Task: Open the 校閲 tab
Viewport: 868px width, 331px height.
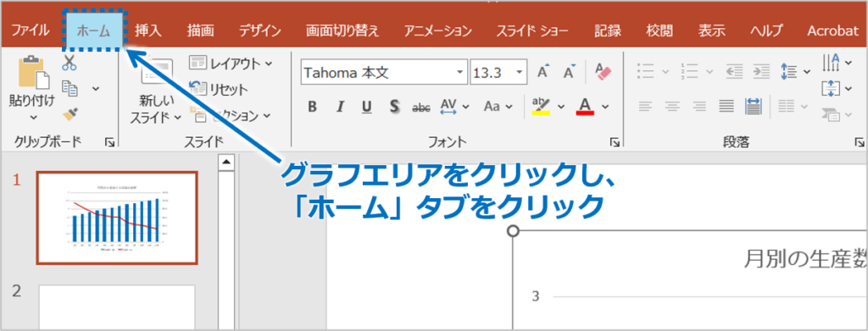Action: click(x=659, y=30)
